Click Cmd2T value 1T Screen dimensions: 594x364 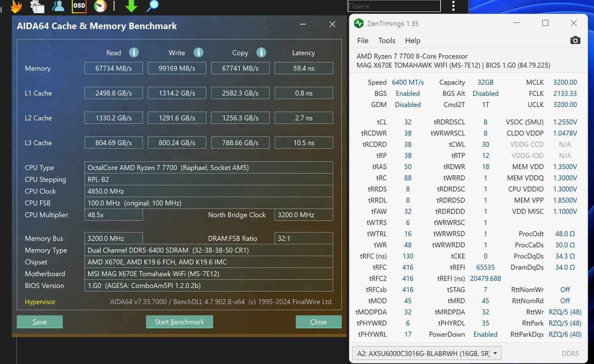485,104
